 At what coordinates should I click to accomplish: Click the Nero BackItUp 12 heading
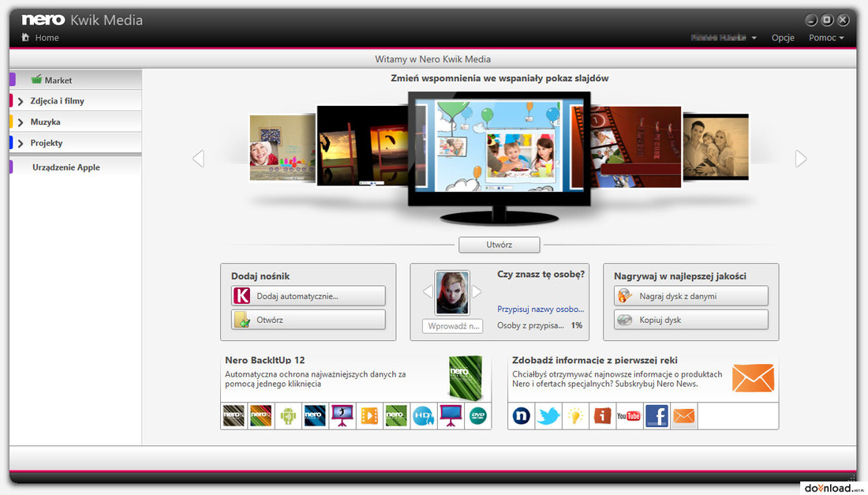click(x=264, y=360)
